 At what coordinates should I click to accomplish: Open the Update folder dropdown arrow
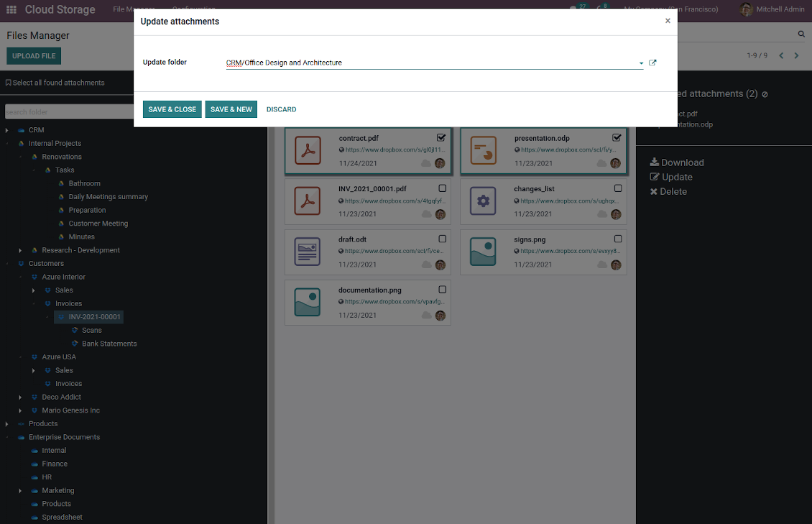point(641,63)
